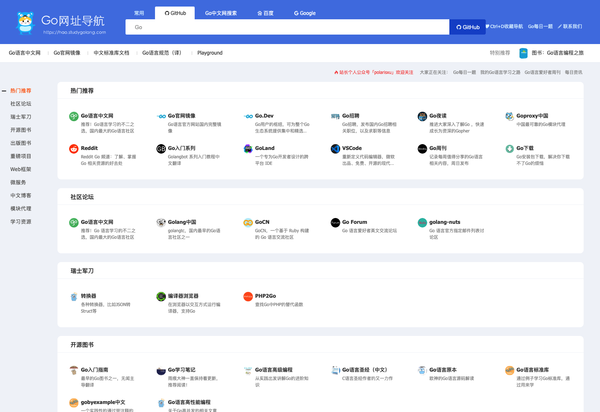The height and width of the screenshot is (412, 600).
Task: Open the Go每日一题 header link
Action: coord(540,26)
